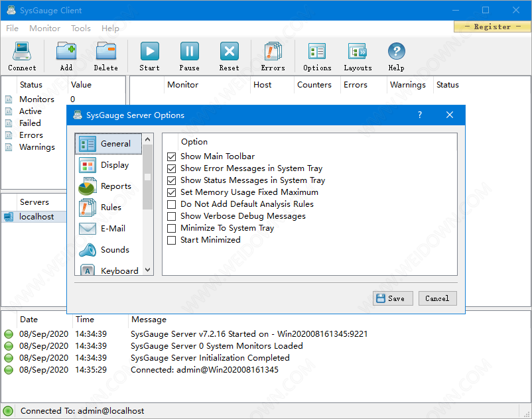Enable Minimize To System Tray
The height and width of the screenshot is (419, 532).
click(x=172, y=228)
